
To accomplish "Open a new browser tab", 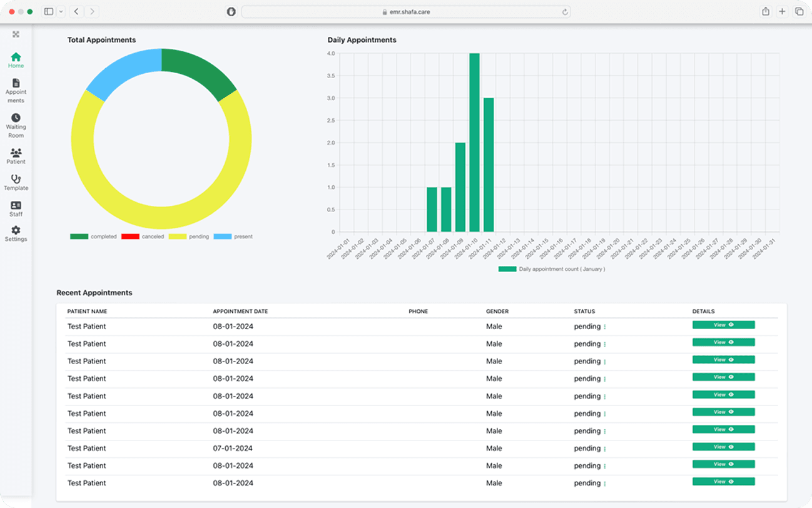I will 782,11.
